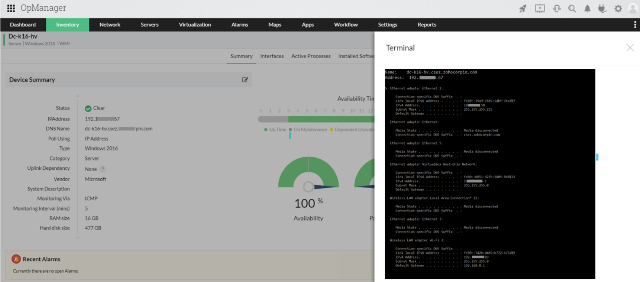Click the Uplink Dependency help icon
644x282 pixels.
pyautogui.click(x=103, y=169)
